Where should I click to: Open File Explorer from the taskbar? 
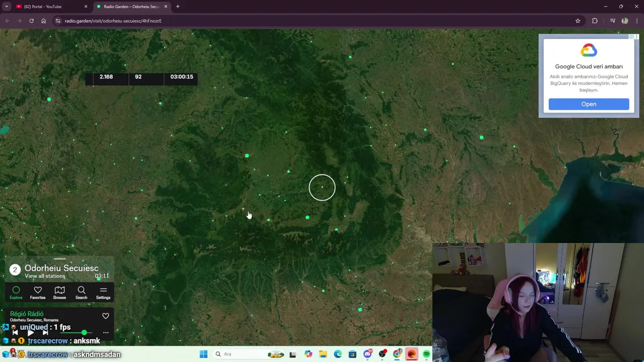tap(323, 354)
